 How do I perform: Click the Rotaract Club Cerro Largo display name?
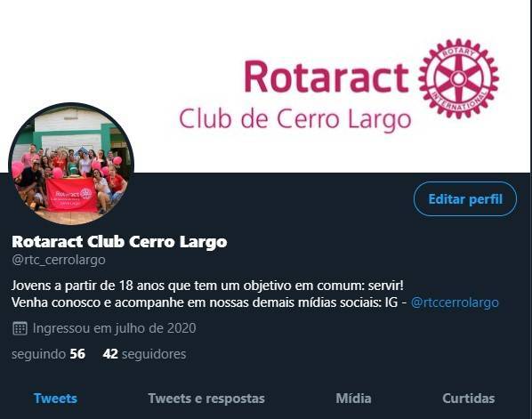tap(119, 242)
